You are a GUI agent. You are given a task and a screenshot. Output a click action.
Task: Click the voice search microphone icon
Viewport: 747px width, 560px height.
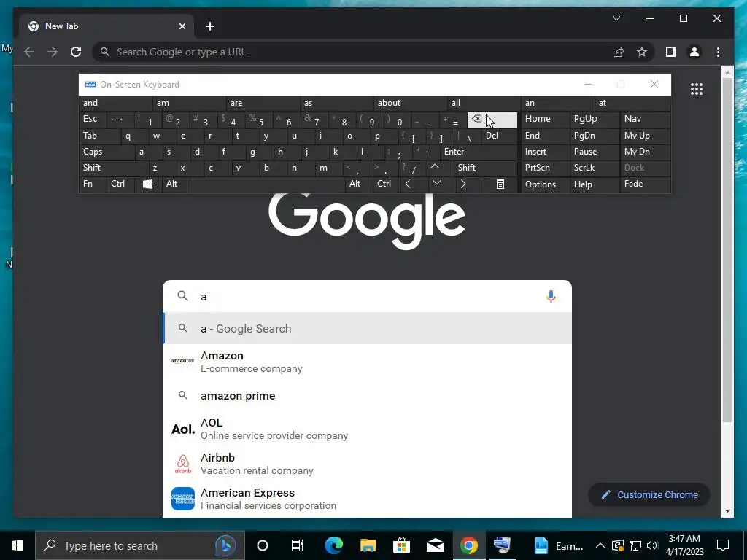coord(551,296)
